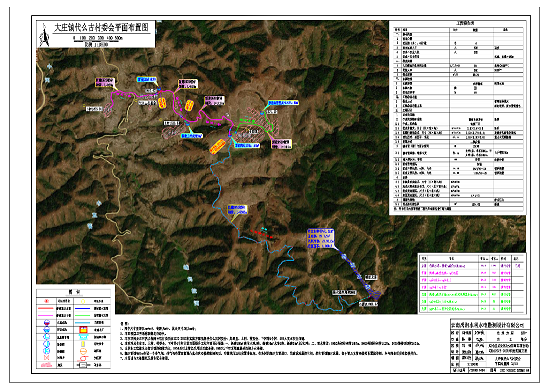Click the red bow-tie valve symbol in legend

coord(46,358)
